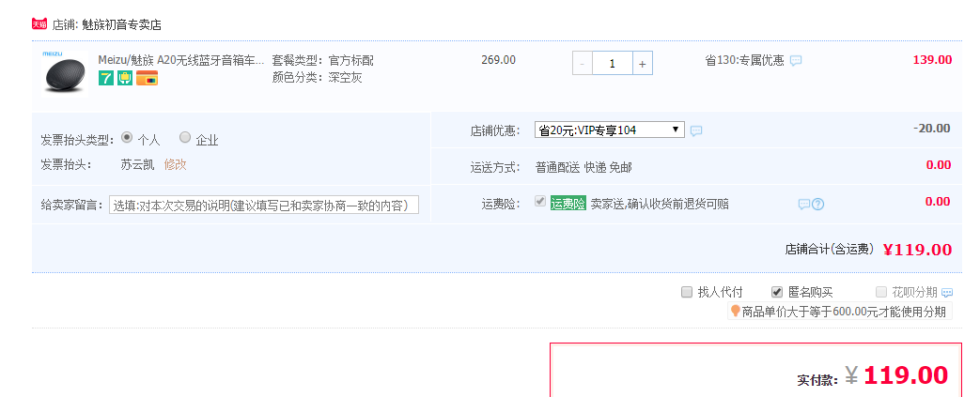Click the info bubble beside store discount dropdown
This screenshot has height=397, width=980.
click(696, 130)
